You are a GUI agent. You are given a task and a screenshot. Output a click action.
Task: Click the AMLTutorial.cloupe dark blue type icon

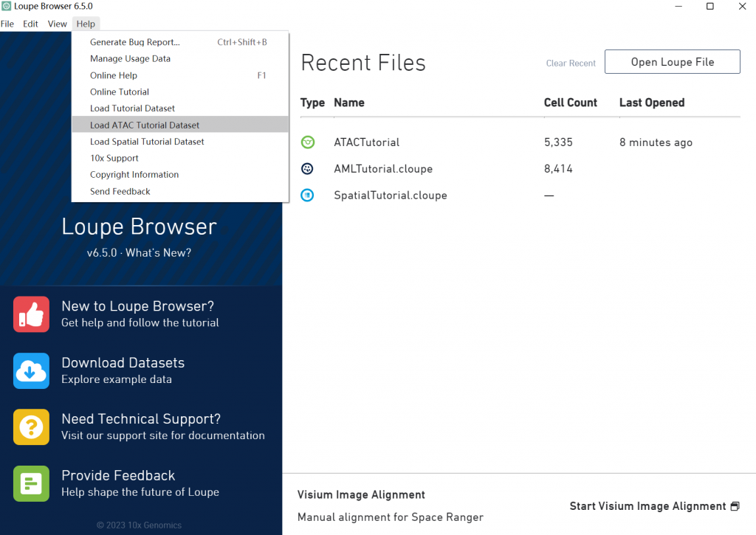(x=308, y=169)
